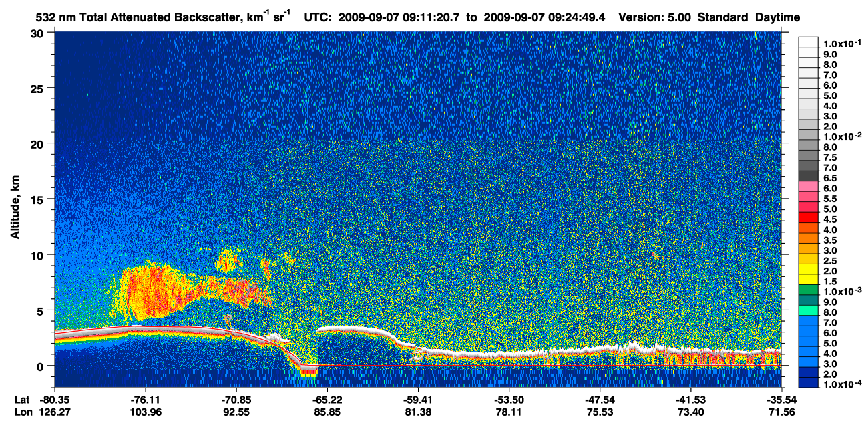Select latitude value '-76.11'
Screen dimensions: 868x445
[145, 399]
